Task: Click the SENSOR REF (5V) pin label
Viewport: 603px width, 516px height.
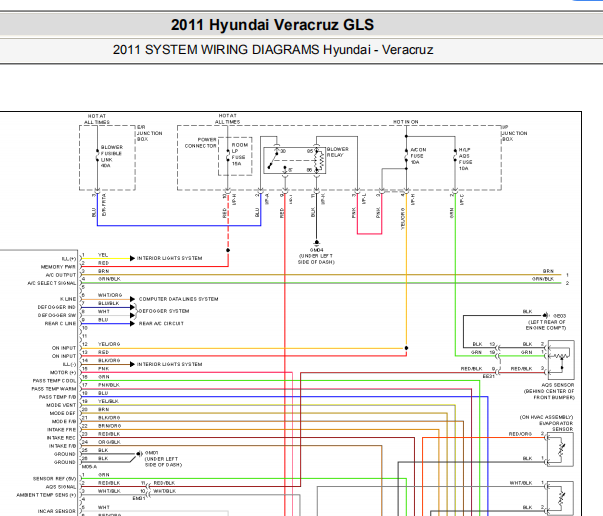Action: click(x=55, y=479)
